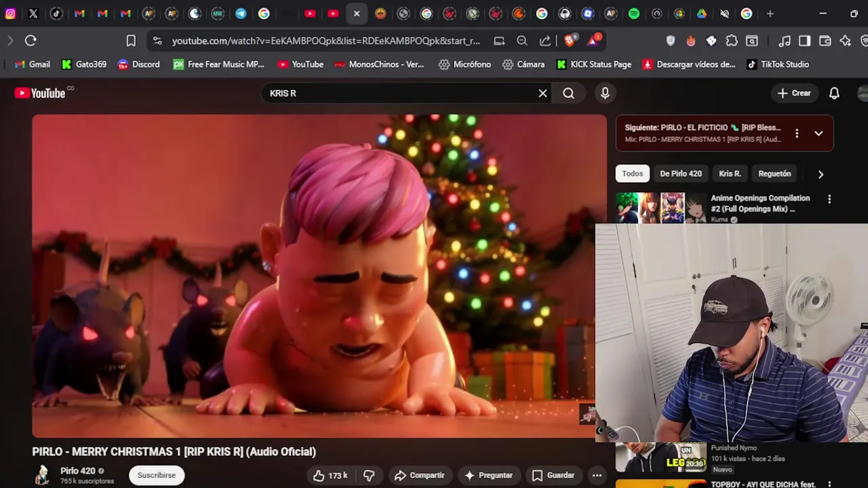
Task: Open the Free Fear Music MP bookmark
Action: [218, 64]
